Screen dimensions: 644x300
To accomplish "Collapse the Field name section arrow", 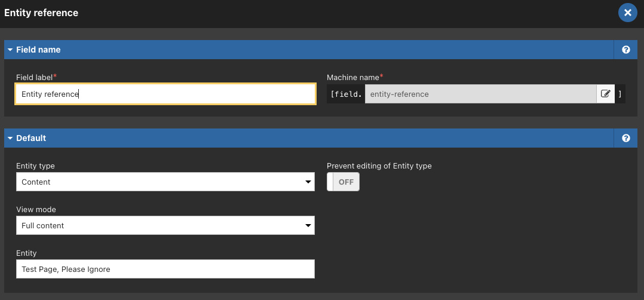I will (10, 50).
